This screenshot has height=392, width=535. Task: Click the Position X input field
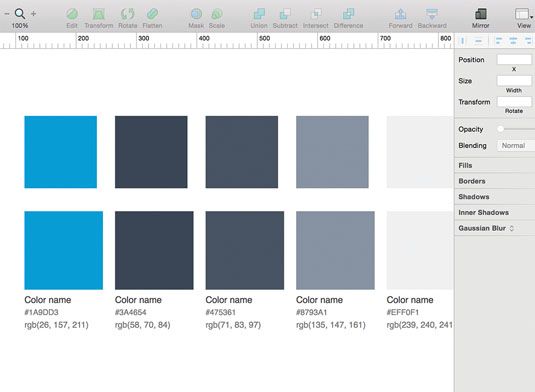point(514,59)
